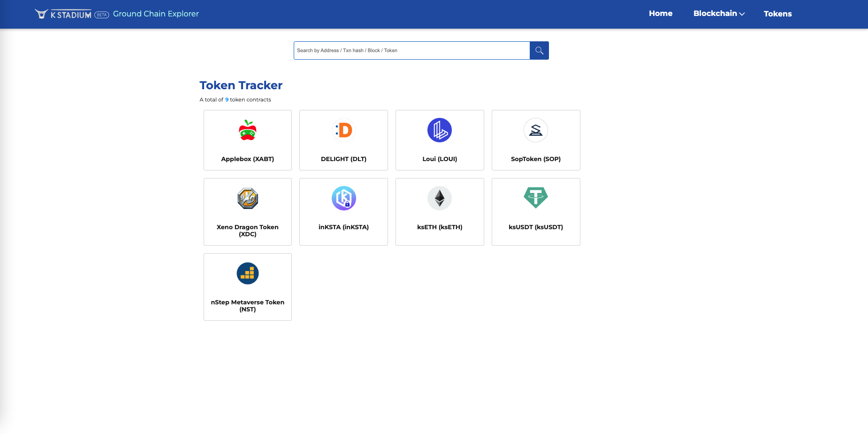Open the Tokens menu item
The image size is (868, 434).
(777, 14)
